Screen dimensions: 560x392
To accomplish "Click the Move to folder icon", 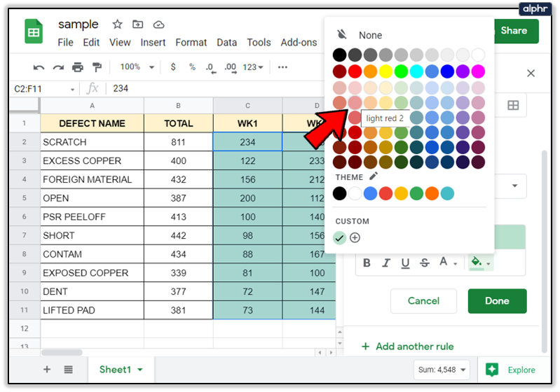I will 137,24.
